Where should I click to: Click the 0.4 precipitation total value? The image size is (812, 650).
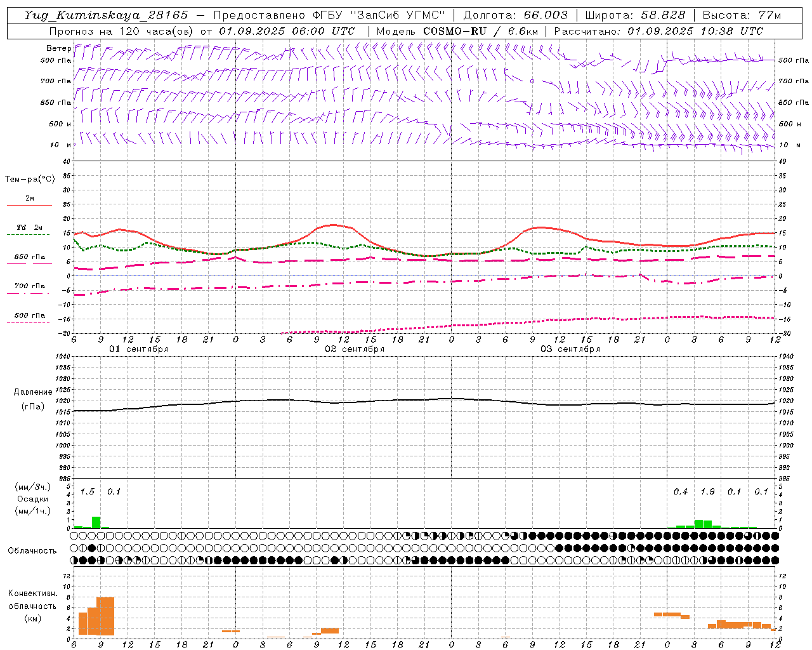pos(681,491)
